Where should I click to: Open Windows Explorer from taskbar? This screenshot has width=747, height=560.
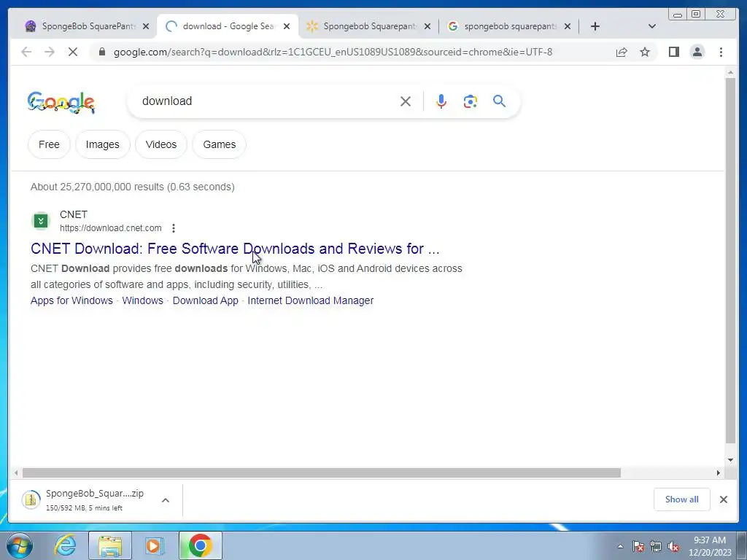click(110, 545)
